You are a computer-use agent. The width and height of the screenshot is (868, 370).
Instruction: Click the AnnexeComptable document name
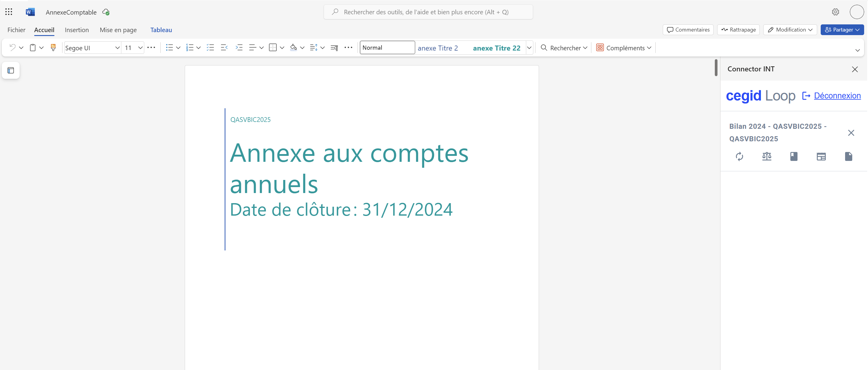click(71, 12)
